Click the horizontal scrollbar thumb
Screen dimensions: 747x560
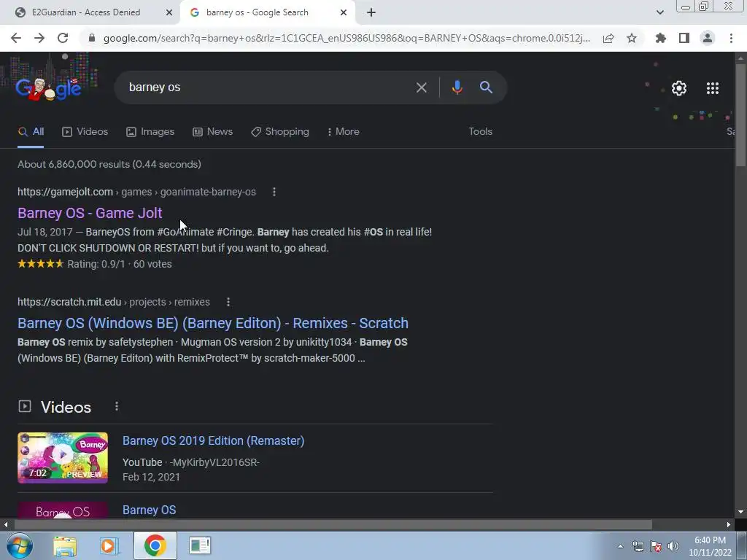click(x=333, y=525)
